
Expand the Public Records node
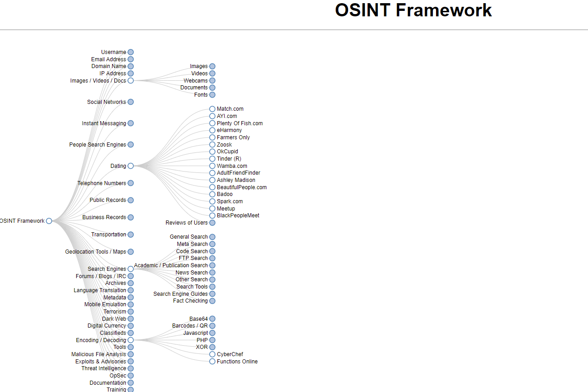pyautogui.click(x=131, y=200)
